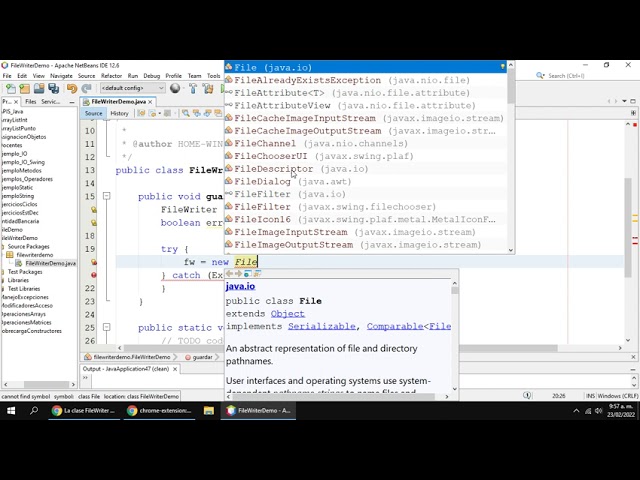Image resolution: width=640 pixels, height=480 pixels.
Task: Toggle the INS insert mode indicator
Action: point(590,396)
